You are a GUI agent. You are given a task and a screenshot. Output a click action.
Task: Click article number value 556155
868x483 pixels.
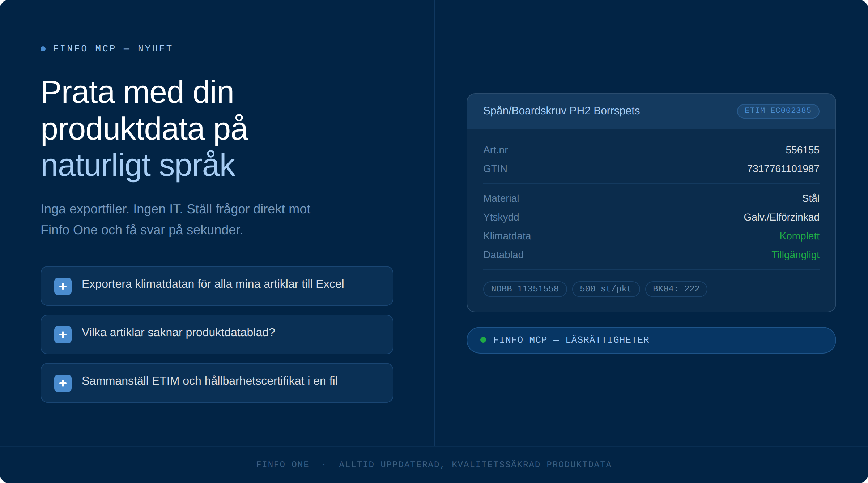tap(802, 150)
